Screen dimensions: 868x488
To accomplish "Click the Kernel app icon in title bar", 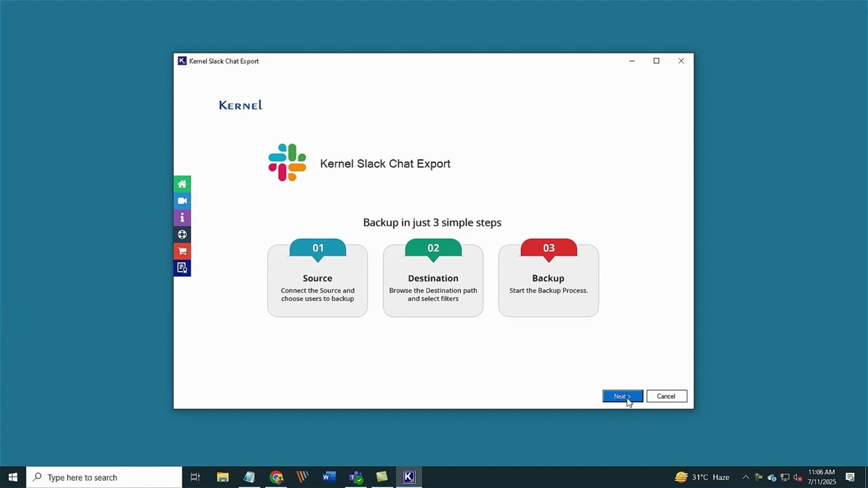I will pyautogui.click(x=182, y=61).
